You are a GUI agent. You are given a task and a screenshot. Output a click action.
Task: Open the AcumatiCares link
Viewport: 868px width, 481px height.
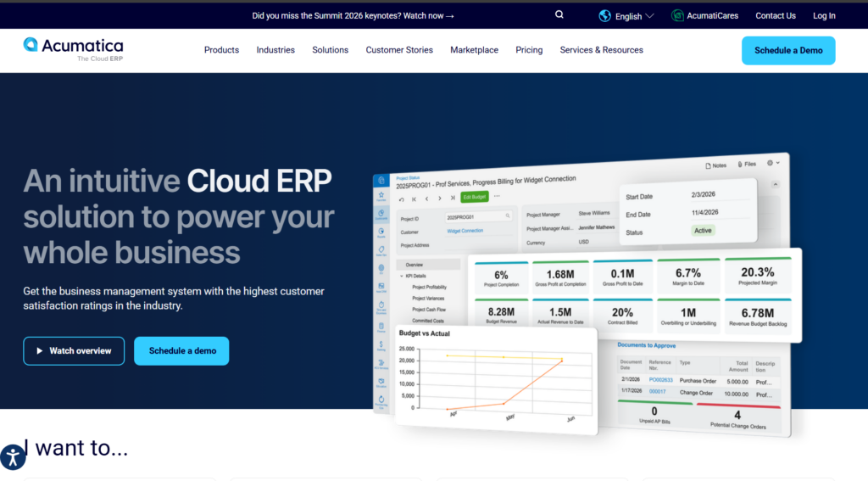[704, 15]
